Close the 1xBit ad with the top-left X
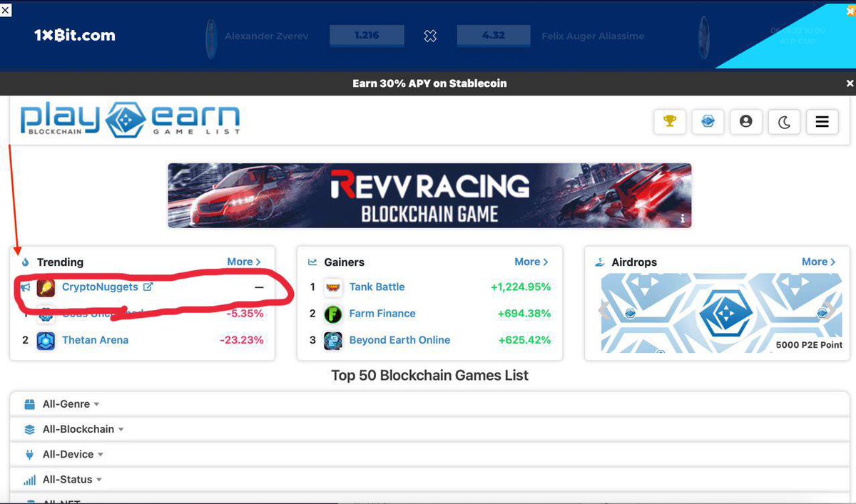Viewport: 856px width, 504px height. (x=6, y=9)
